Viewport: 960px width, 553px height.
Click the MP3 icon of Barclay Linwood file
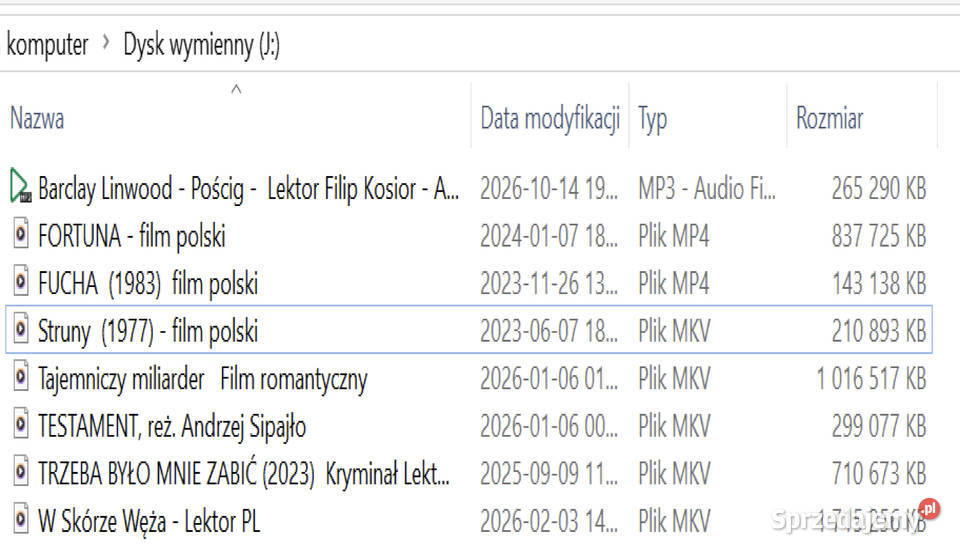point(20,186)
